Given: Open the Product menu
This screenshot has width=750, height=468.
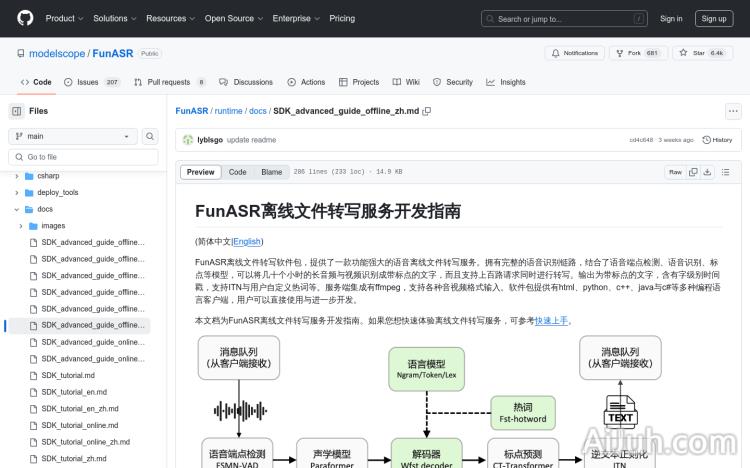Looking at the screenshot, I should pos(64,18).
